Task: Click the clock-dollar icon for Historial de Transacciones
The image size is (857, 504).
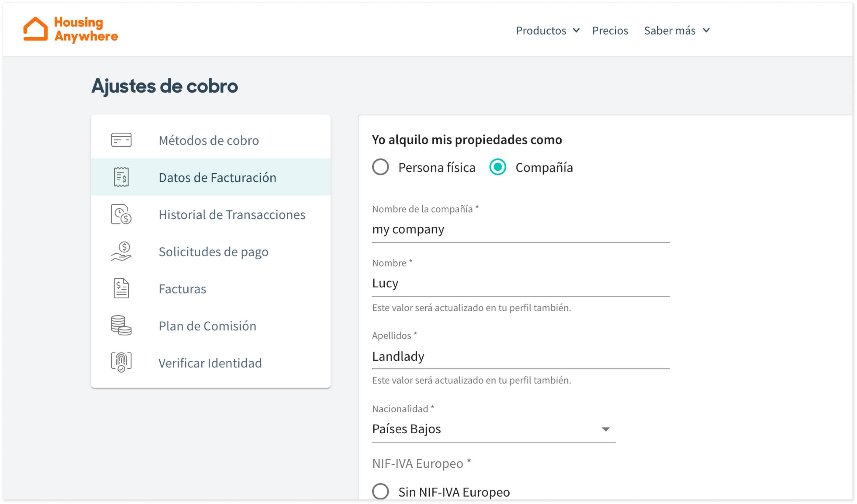Action: coord(121,214)
